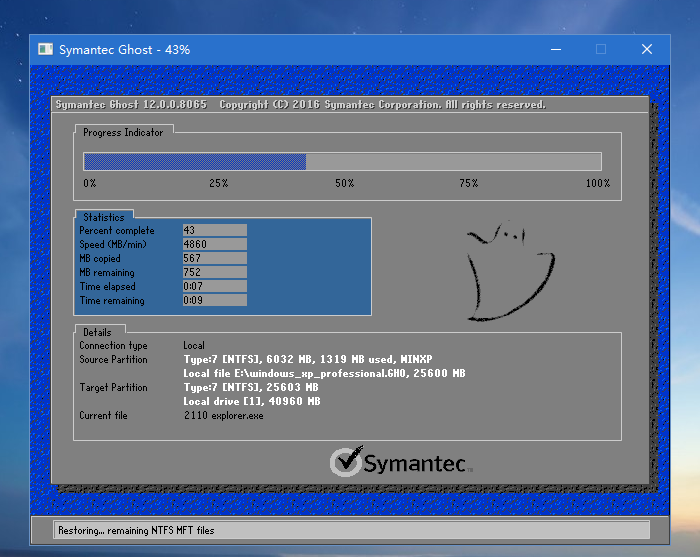
Task: Click the MB copied label
Action: click(100, 258)
